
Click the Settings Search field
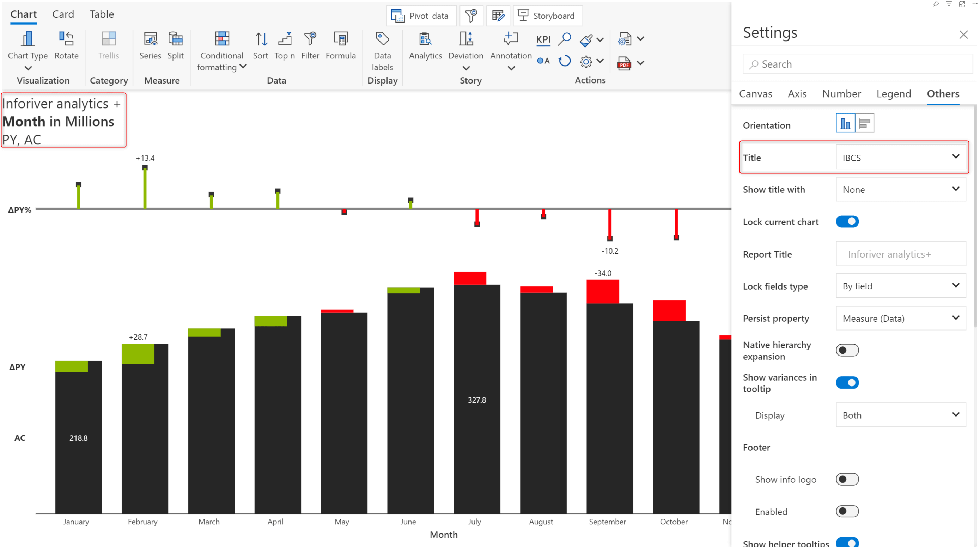click(858, 64)
